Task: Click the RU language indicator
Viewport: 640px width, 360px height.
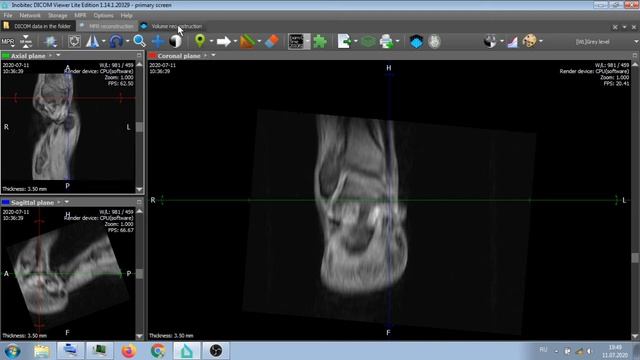Action: (543, 350)
